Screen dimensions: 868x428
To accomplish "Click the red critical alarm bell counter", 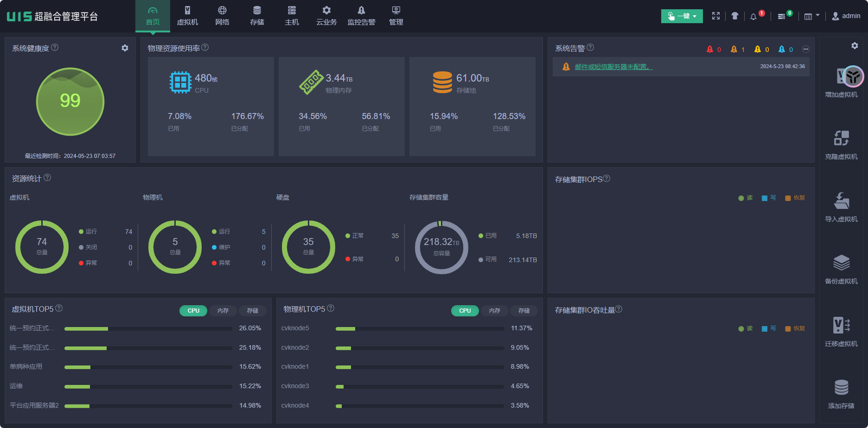I will pos(714,49).
